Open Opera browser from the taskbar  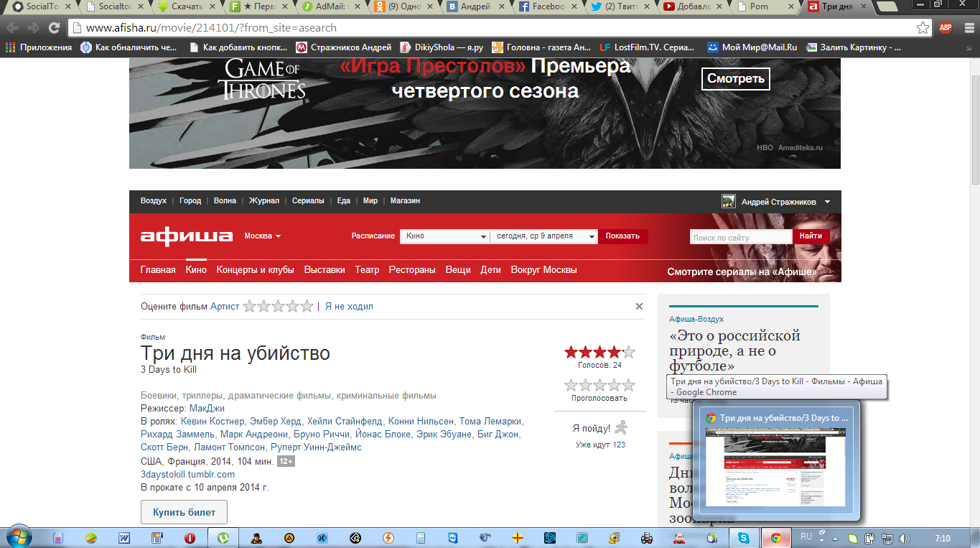pos(190,537)
